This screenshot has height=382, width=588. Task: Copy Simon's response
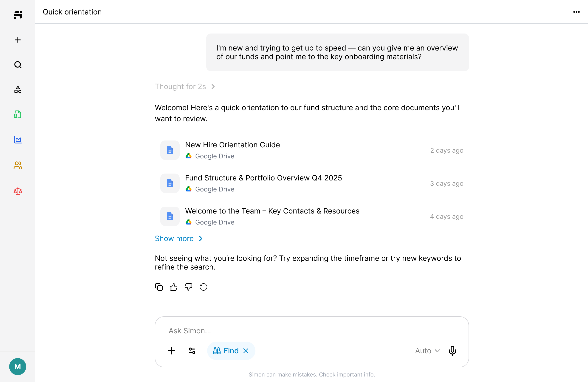159,287
